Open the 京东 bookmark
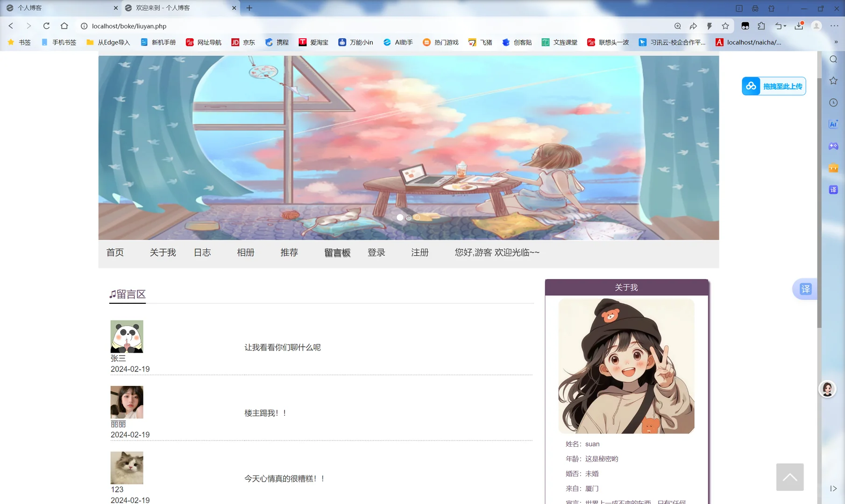 [x=243, y=42]
